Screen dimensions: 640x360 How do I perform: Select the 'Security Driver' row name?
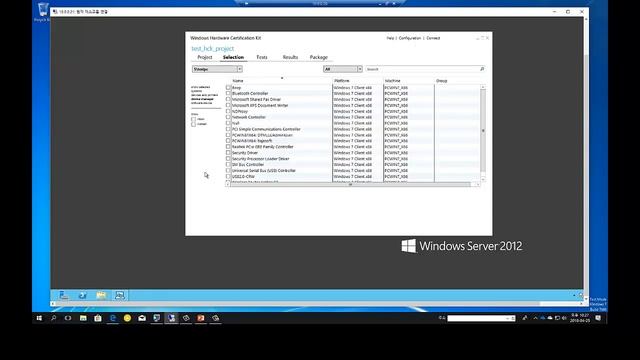pos(245,153)
